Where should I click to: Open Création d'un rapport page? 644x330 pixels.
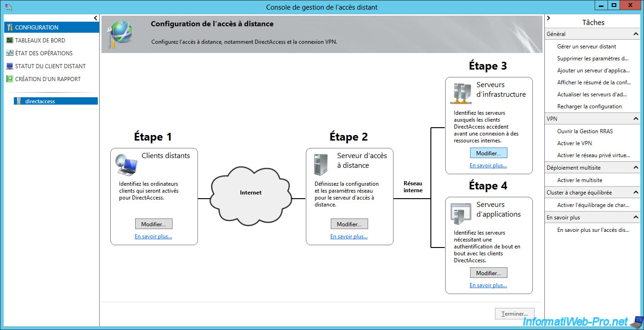tap(48, 79)
